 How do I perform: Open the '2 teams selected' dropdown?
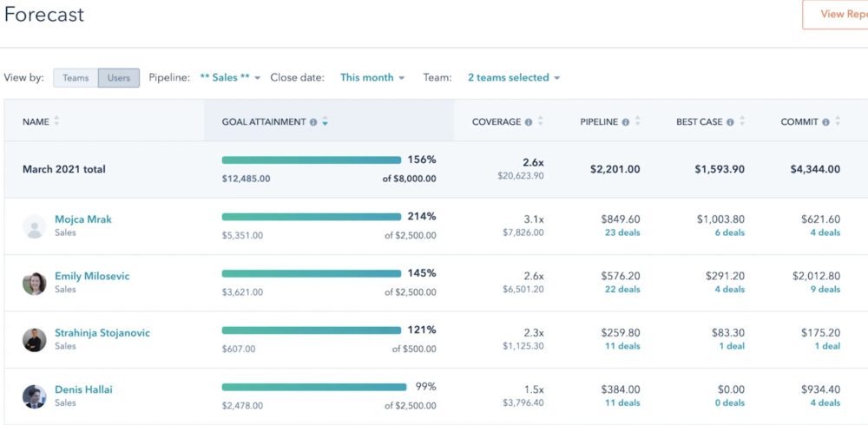[x=513, y=78]
